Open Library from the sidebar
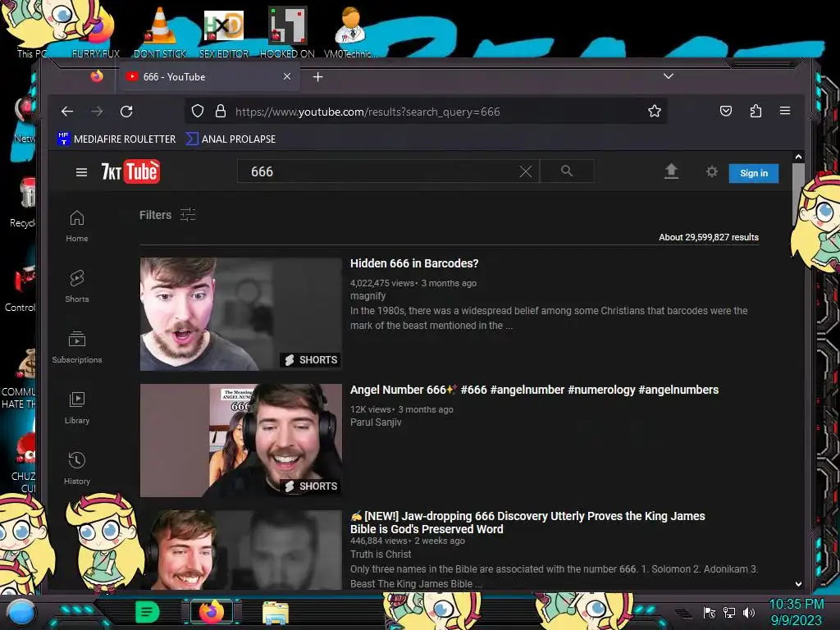Image resolution: width=840 pixels, height=630 pixels. (x=77, y=408)
